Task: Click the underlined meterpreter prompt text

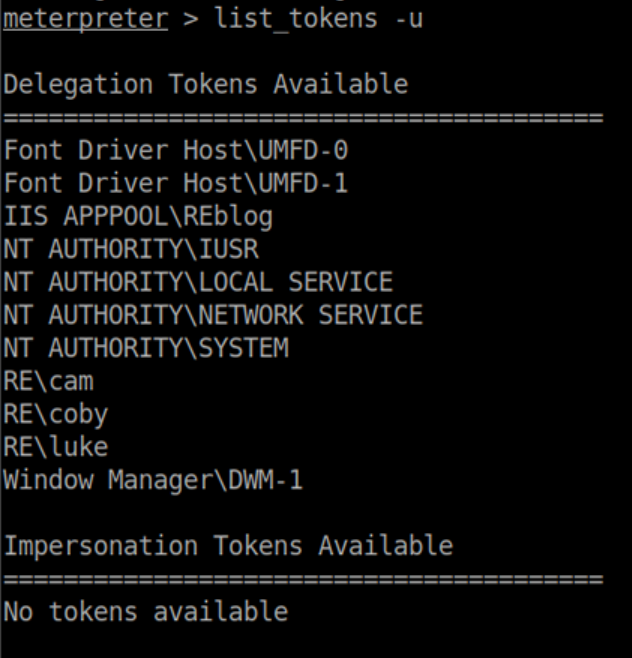Action: tap(84, 19)
